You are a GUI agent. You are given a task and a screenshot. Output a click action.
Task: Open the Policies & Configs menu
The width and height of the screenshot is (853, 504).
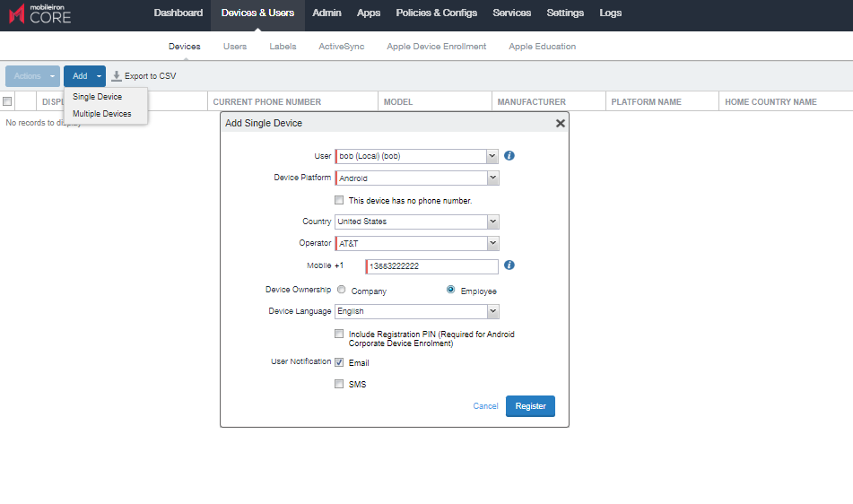click(x=436, y=13)
